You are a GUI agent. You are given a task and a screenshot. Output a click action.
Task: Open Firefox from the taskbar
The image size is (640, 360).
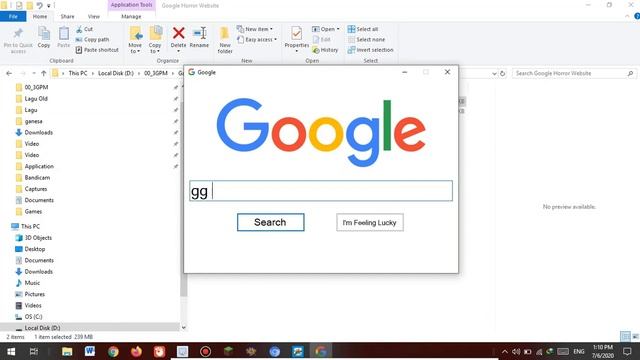coord(136,351)
